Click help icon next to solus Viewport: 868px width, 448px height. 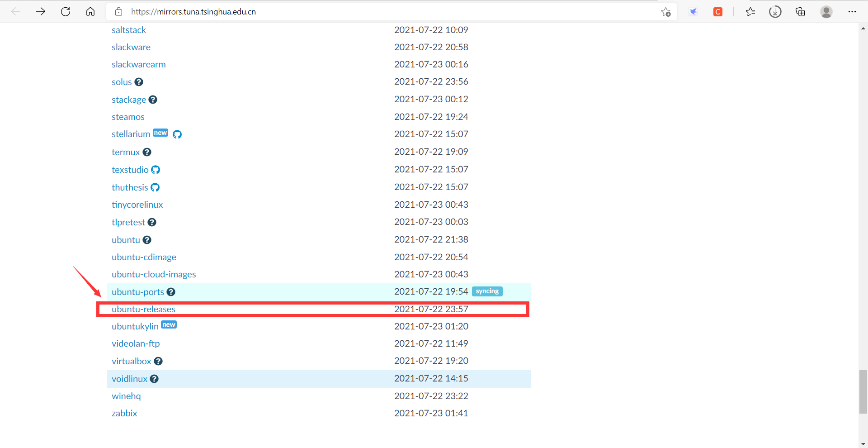pyautogui.click(x=139, y=82)
